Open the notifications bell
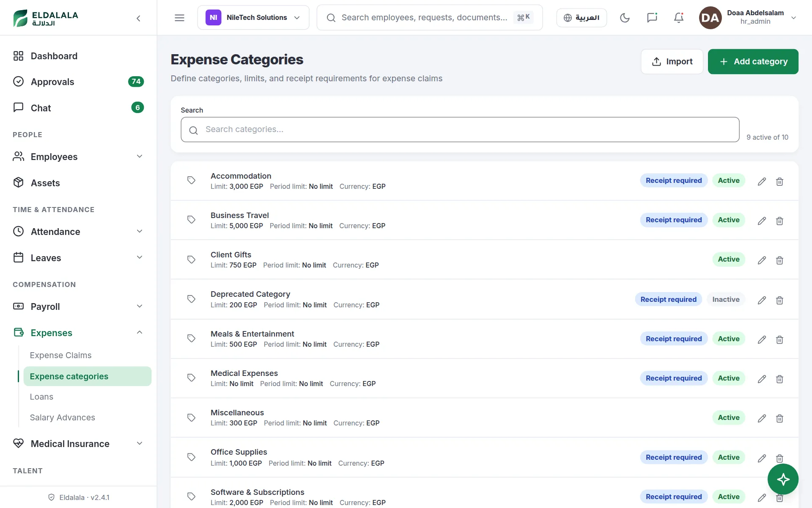The width and height of the screenshot is (812, 508). (x=679, y=18)
